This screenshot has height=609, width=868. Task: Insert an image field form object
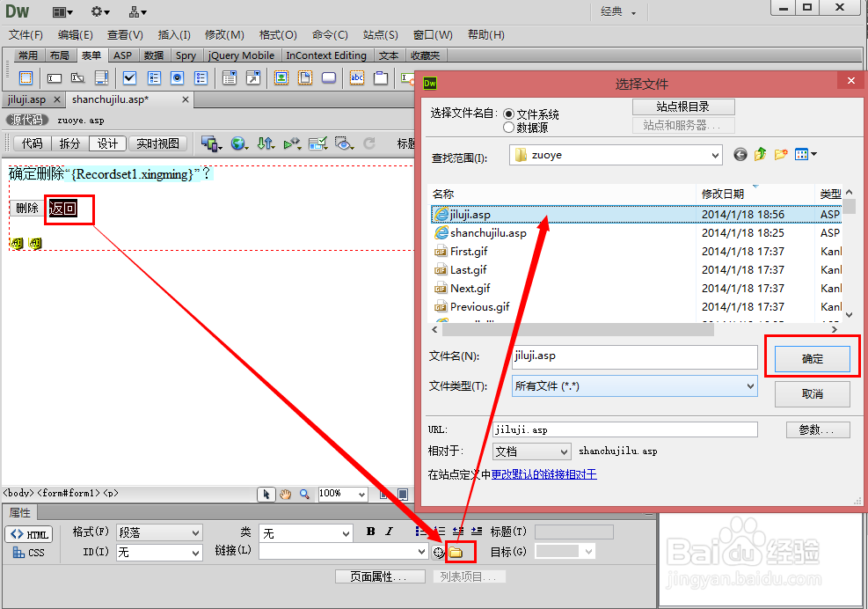[281, 78]
